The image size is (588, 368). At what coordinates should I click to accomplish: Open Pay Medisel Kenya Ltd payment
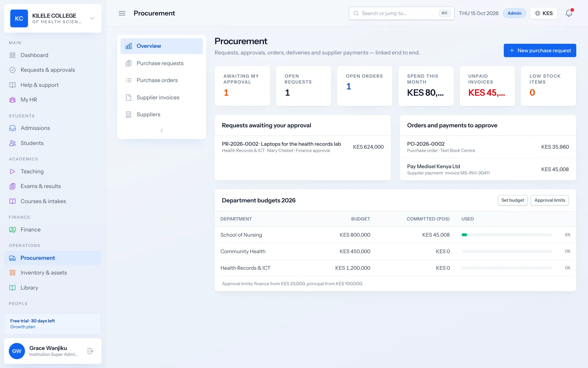click(488, 169)
